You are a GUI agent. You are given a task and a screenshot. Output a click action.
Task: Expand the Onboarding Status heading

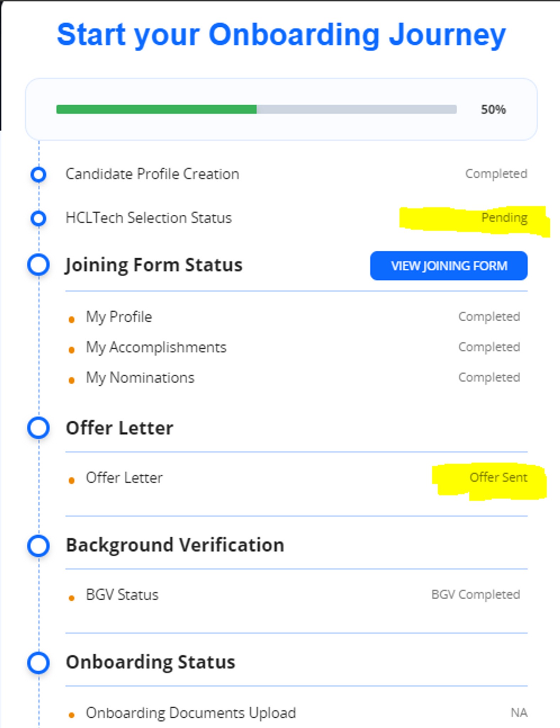point(150,662)
